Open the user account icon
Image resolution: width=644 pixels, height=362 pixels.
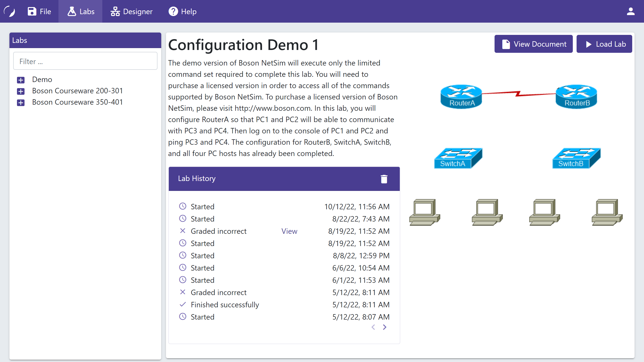(x=631, y=12)
